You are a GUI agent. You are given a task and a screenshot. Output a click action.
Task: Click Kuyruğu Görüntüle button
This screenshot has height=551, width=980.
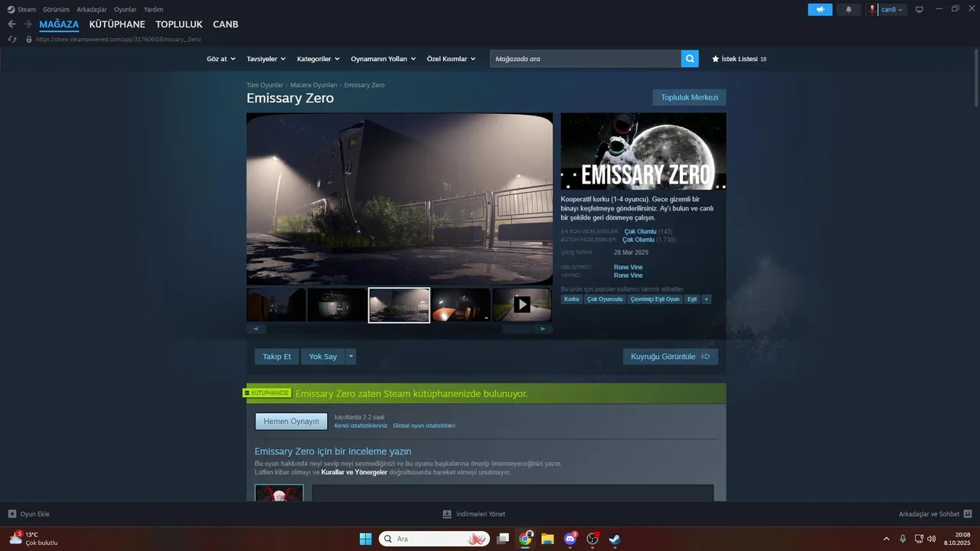coord(671,357)
